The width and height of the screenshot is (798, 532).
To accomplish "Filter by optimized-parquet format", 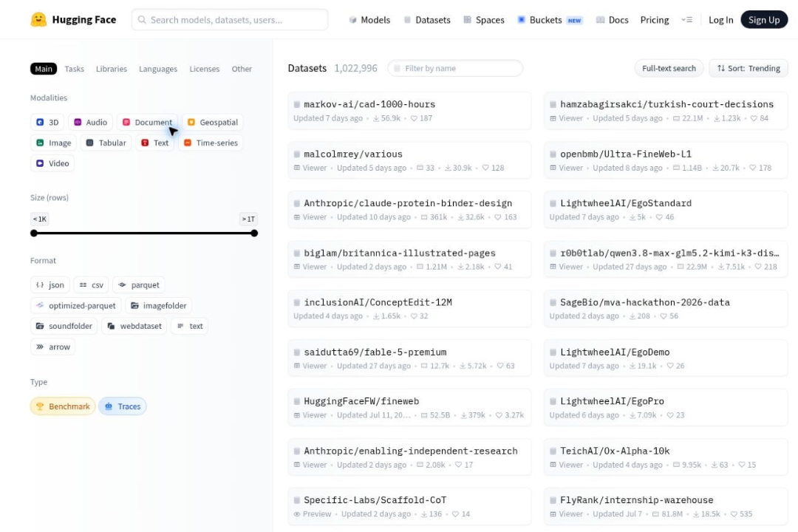I will [x=76, y=305].
